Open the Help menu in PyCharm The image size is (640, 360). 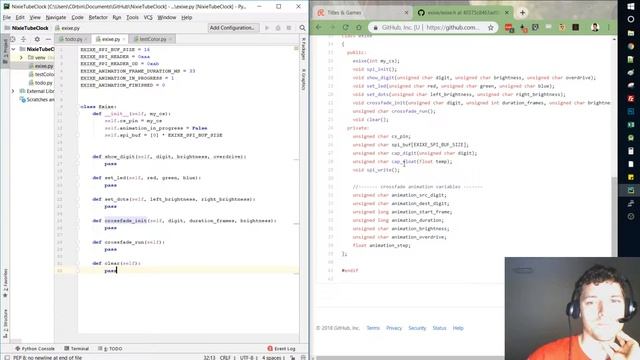tap(187, 18)
